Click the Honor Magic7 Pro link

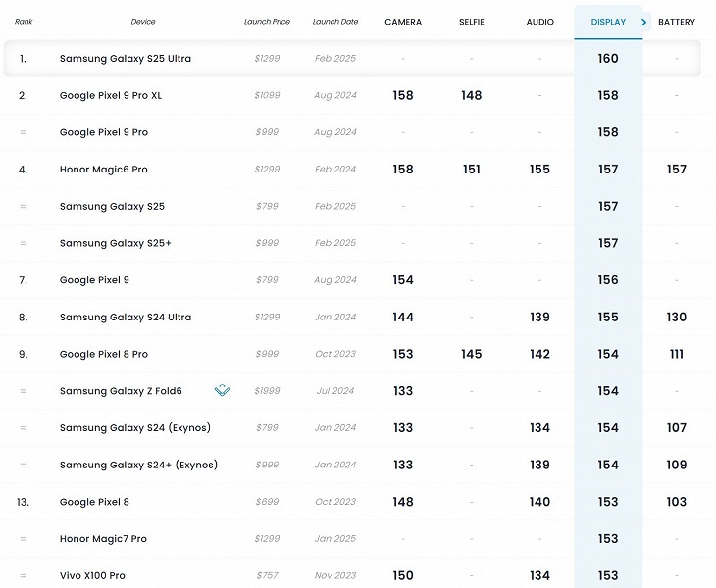click(x=103, y=539)
